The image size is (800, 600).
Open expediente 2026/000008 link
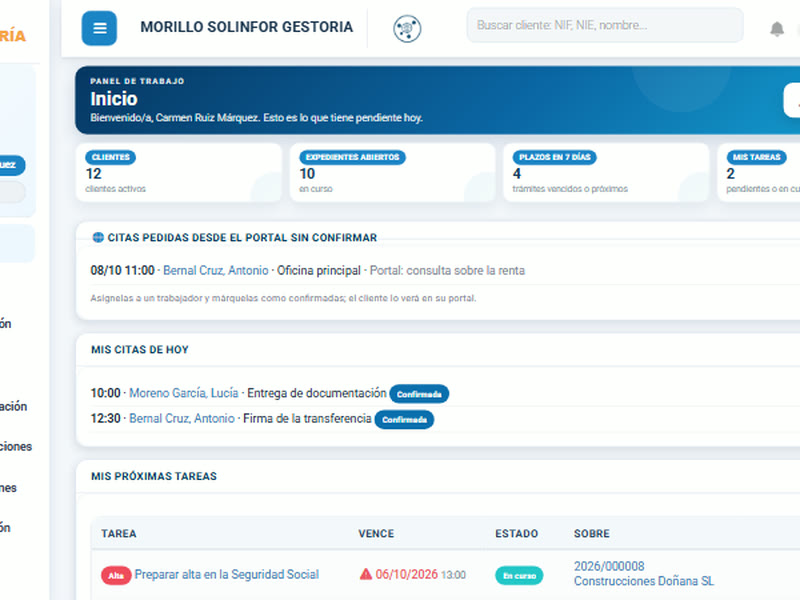tap(609, 566)
